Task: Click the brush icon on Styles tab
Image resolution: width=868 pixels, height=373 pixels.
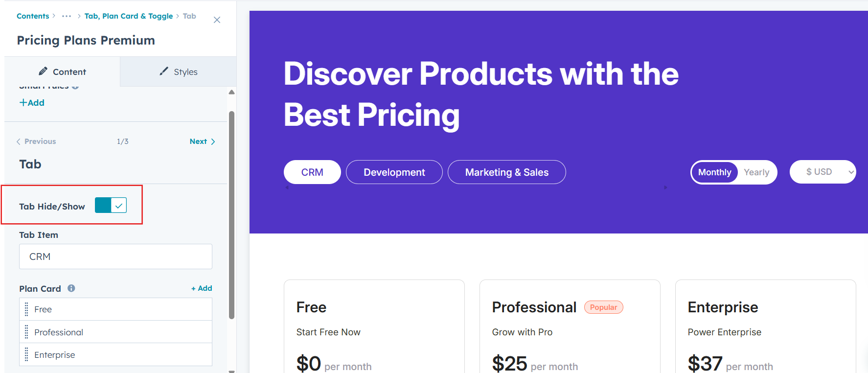Action: (x=164, y=71)
